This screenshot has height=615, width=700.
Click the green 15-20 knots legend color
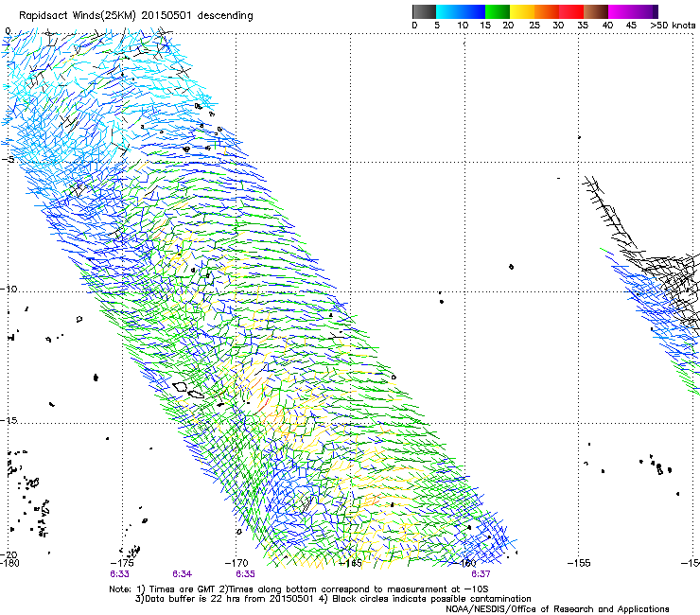point(498,11)
